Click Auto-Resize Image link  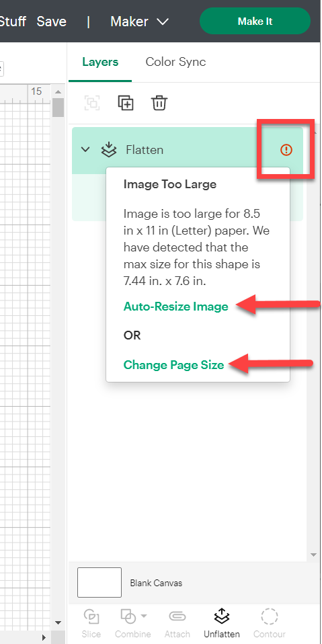point(175,307)
